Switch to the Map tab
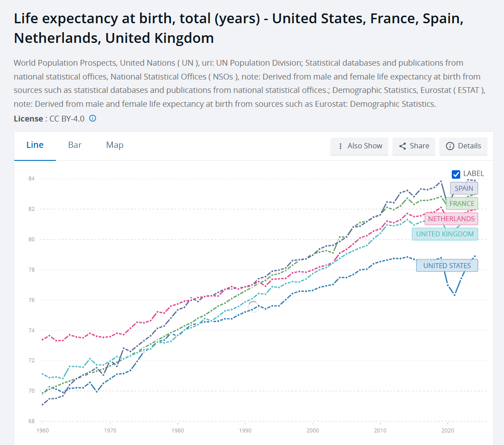This screenshot has width=504, height=445. pos(115,145)
